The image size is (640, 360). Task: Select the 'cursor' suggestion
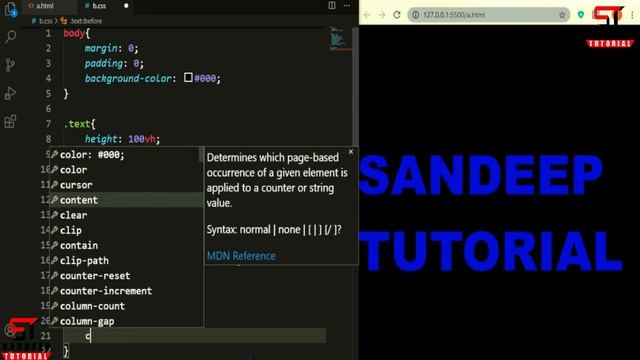pos(126,185)
